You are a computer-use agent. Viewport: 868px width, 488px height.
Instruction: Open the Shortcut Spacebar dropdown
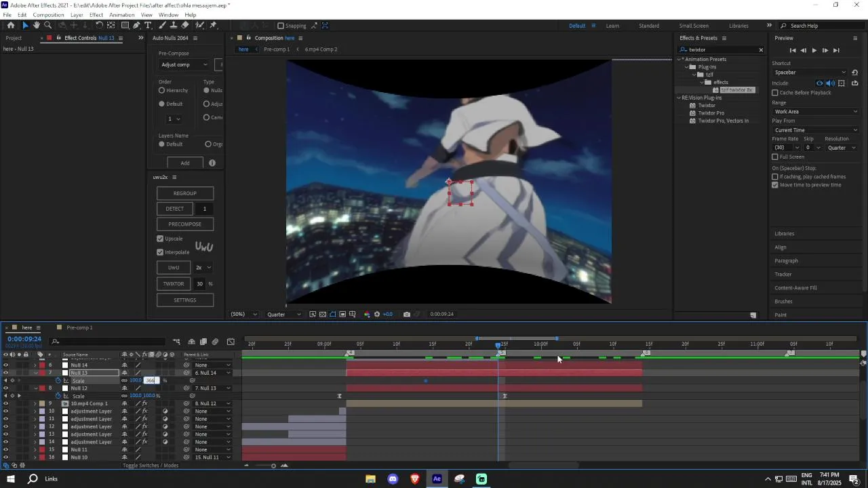pos(810,73)
